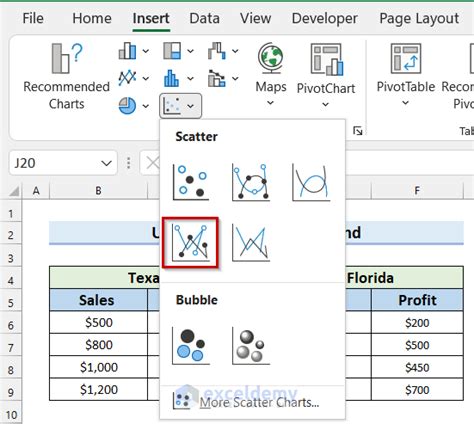
Task: Select column A header
Action: point(36,191)
